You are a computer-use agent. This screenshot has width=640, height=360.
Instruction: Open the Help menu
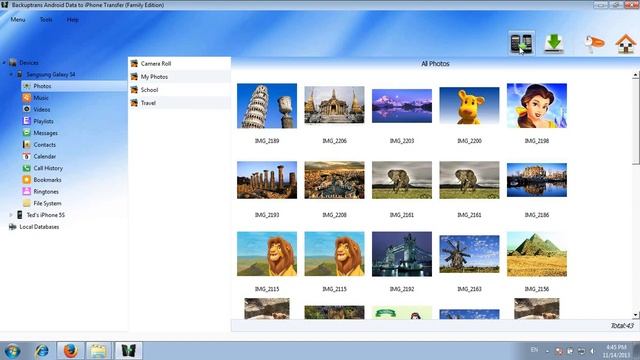click(x=73, y=20)
